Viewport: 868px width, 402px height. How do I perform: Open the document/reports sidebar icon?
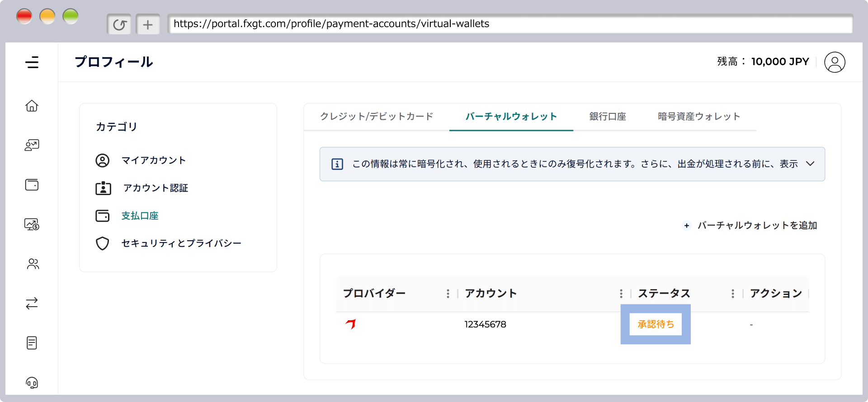32,343
